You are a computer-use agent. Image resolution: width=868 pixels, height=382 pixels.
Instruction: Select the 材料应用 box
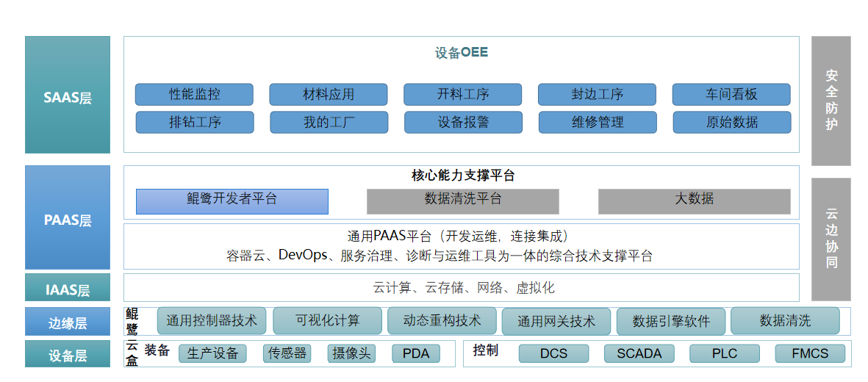[x=329, y=95]
